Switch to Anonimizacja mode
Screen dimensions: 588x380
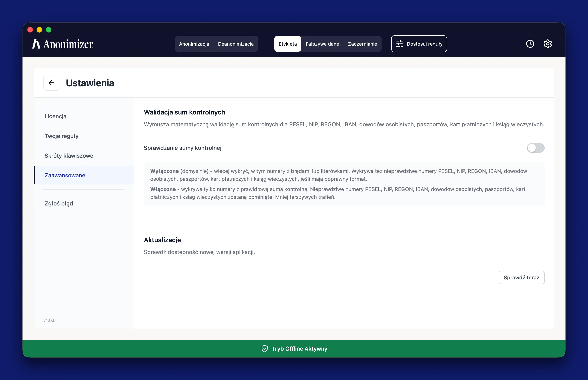[194, 44]
